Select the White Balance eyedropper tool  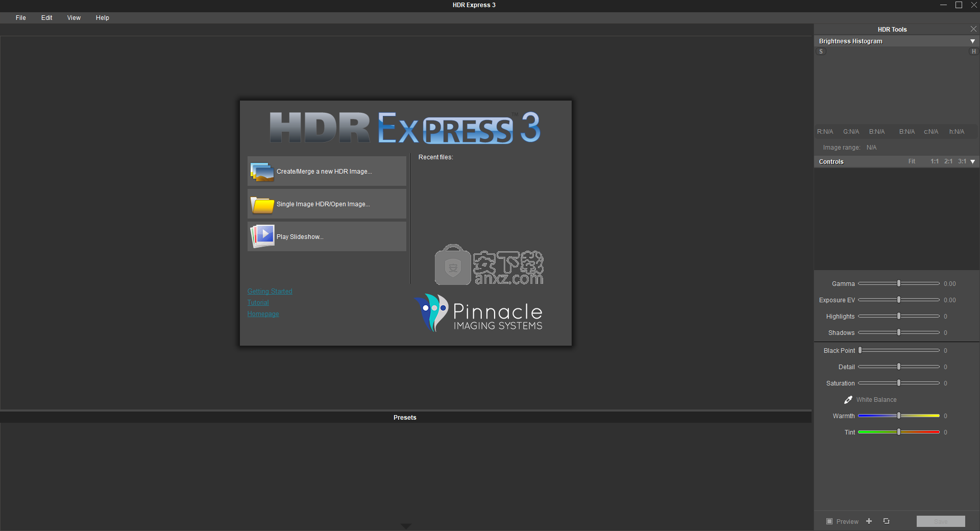(848, 400)
